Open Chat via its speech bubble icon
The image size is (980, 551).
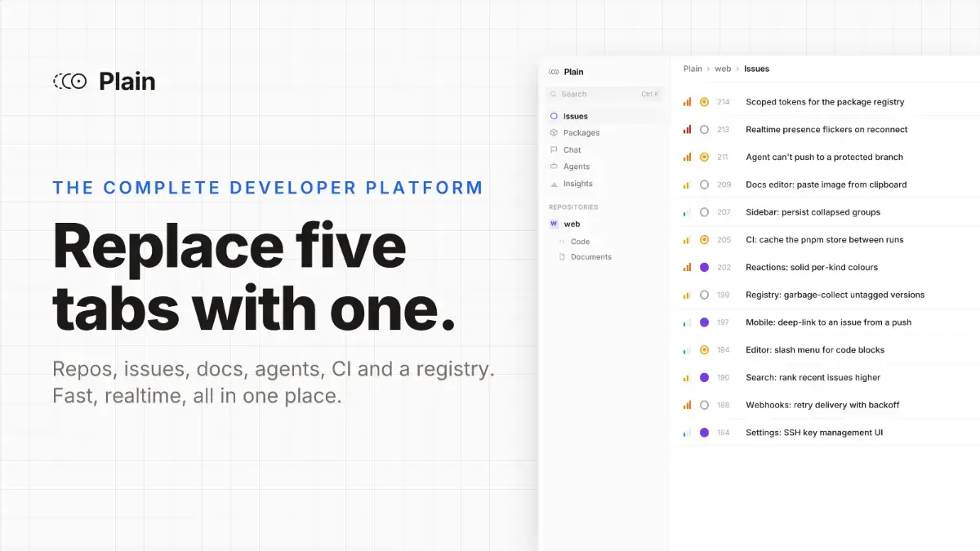pos(554,149)
